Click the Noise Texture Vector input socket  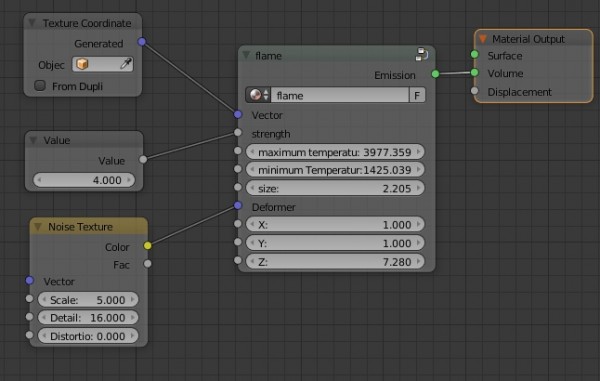[29, 280]
